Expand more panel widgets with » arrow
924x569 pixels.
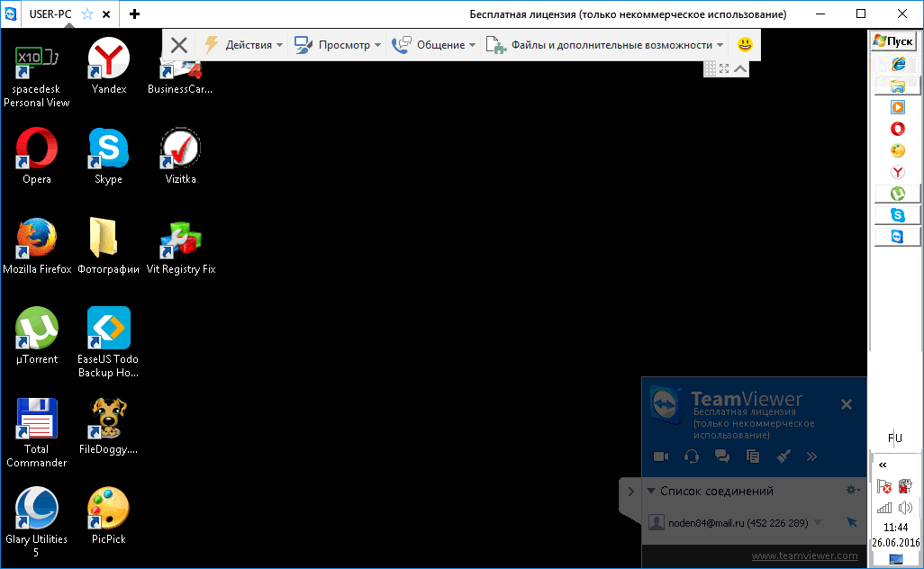pos(811,456)
